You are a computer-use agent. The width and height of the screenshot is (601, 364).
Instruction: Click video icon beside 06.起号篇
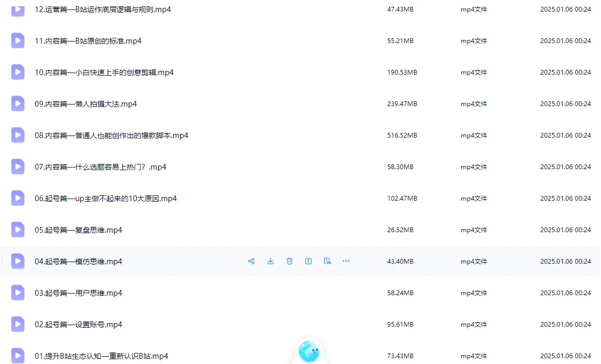[x=17, y=198]
